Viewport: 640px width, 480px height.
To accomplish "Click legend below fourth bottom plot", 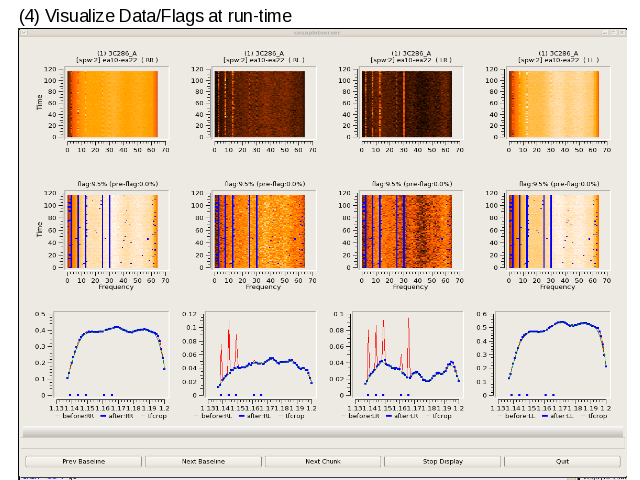I will pyautogui.click(x=553, y=416).
